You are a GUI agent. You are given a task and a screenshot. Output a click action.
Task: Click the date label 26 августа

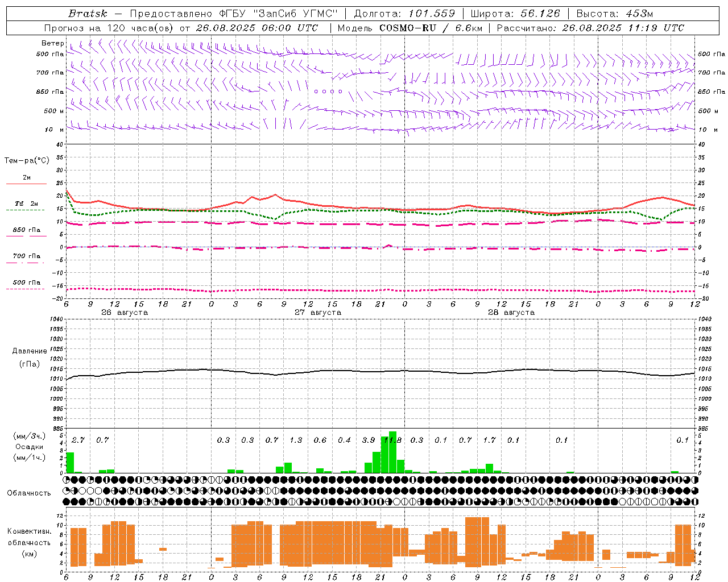(x=125, y=313)
